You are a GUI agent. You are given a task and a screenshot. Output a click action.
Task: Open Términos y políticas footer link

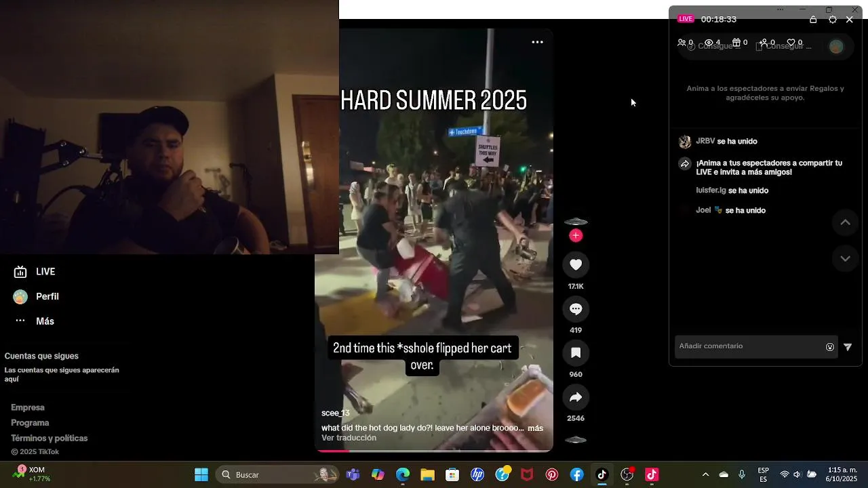pos(50,439)
